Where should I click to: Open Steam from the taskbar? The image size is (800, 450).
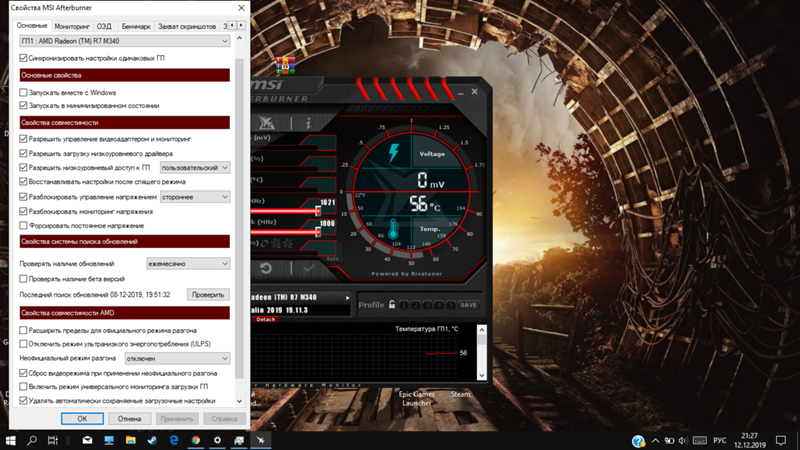[152, 440]
